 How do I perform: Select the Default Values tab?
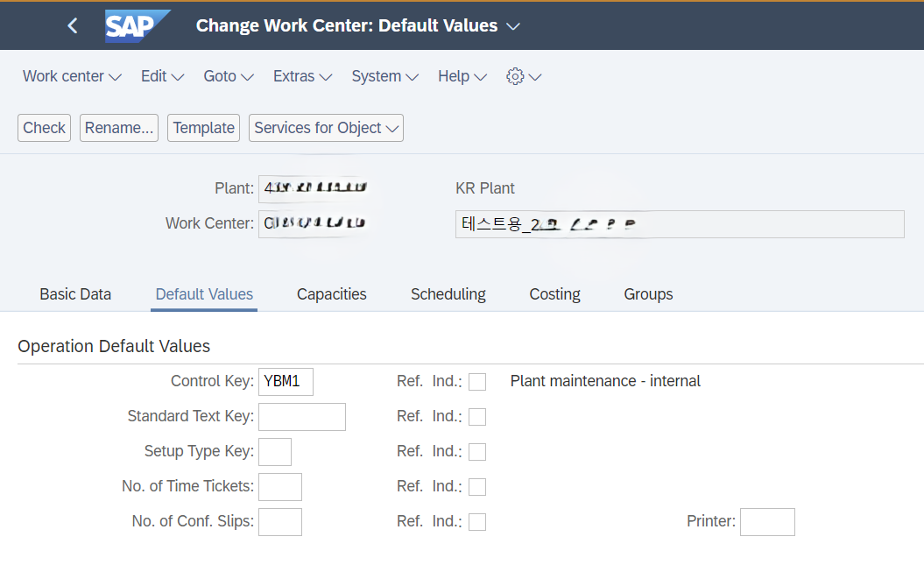coord(204,294)
